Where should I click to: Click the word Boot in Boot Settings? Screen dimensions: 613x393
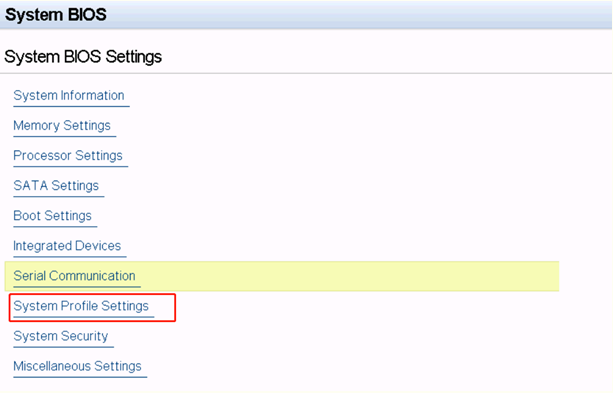27,216
